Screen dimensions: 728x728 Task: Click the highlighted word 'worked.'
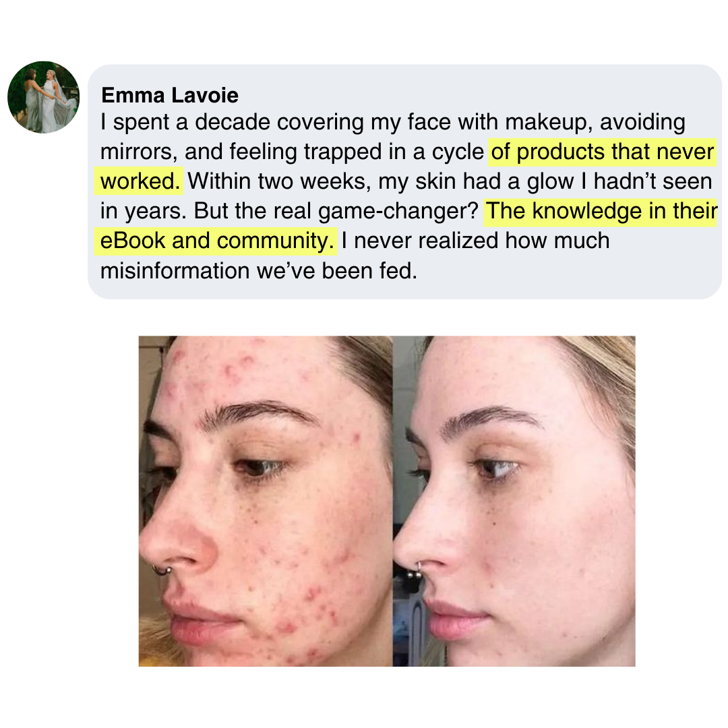(x=140, y=181)
